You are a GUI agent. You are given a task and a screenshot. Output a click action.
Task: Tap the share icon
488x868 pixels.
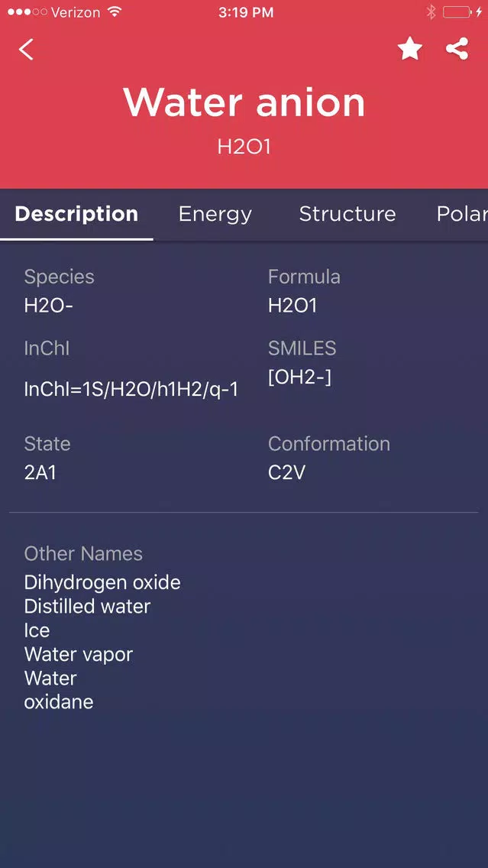tap(457, 49)
